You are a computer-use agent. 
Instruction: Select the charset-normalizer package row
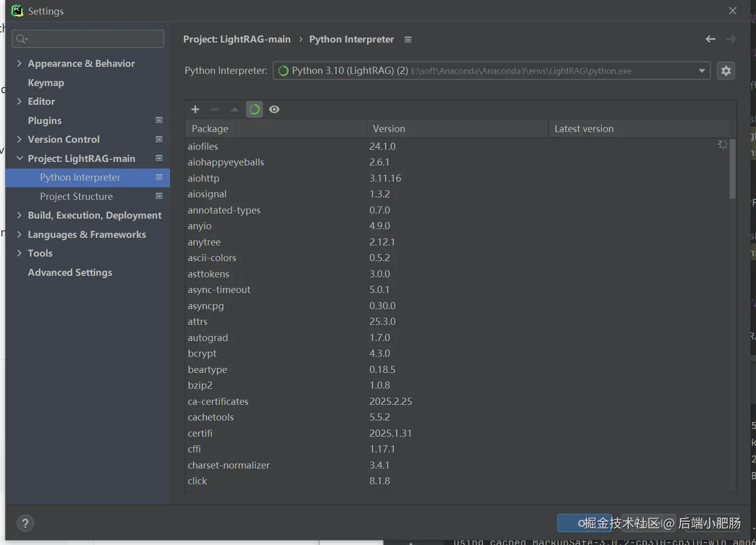click(x=457, y=465)
